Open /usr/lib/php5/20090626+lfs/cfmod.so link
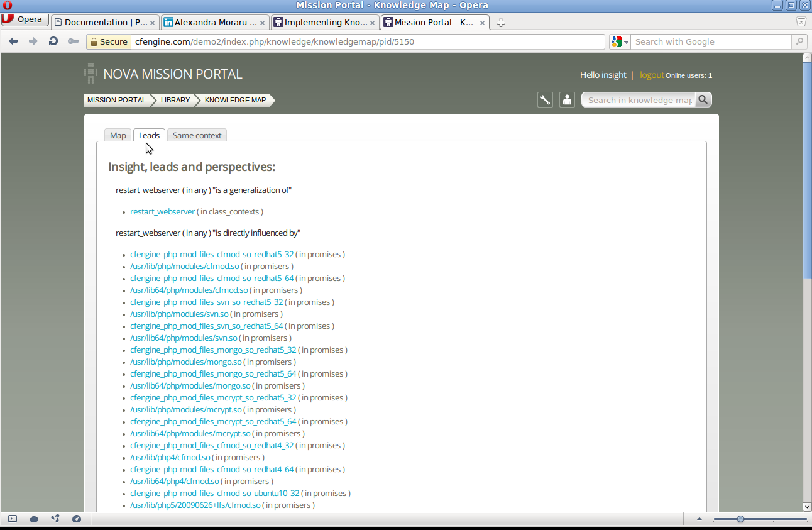 click(x=195, y=505)
